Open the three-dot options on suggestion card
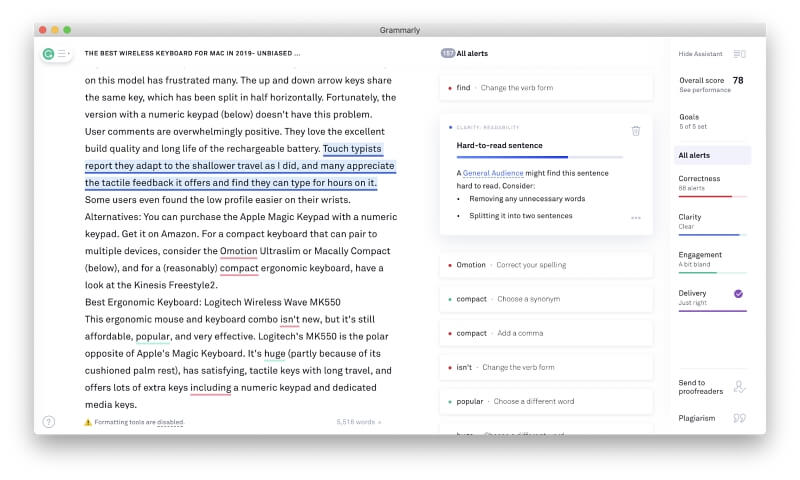Viewport: 800px width, 480px height. coord(636,218)
